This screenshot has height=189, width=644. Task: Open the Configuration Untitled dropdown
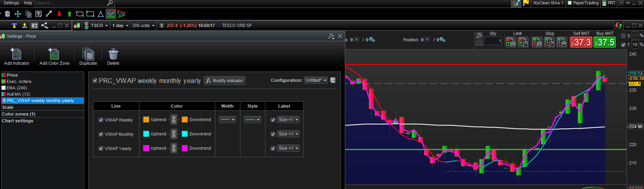coord(316,80)
